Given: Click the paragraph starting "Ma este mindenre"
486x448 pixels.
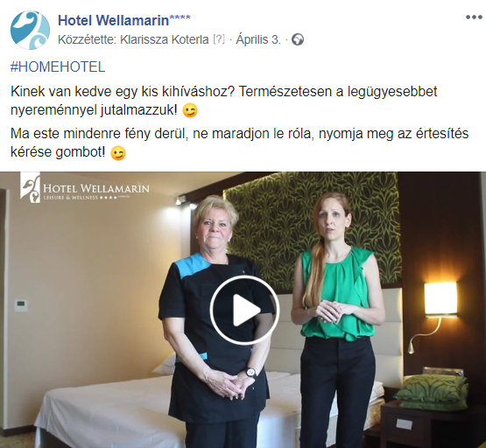Looking at the screenshot, I should [239, 143].
